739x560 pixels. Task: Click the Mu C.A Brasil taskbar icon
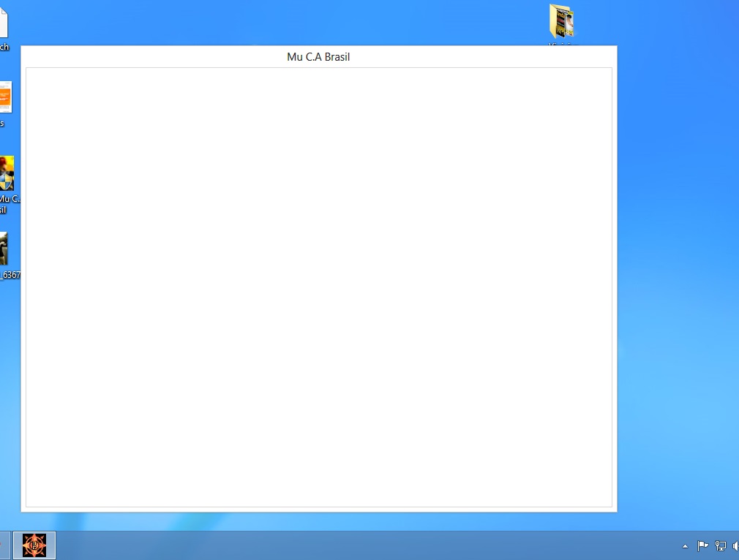tap(34, 545)
